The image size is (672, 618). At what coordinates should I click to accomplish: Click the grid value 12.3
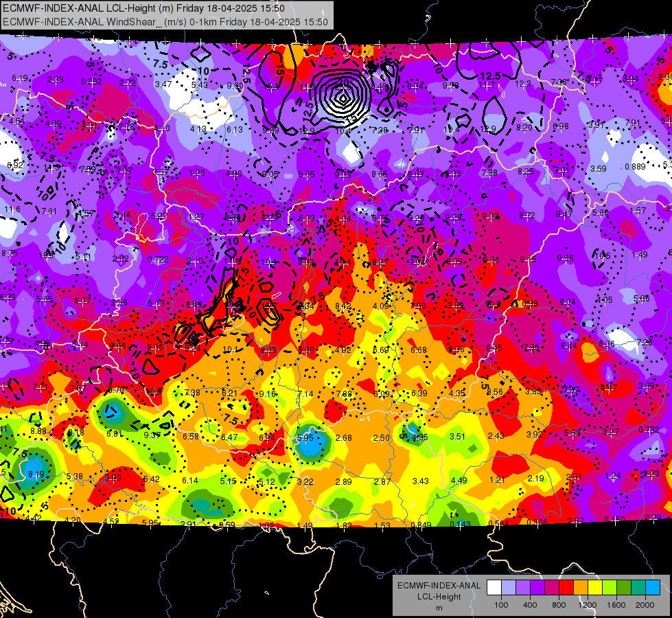tap(523, 84)
